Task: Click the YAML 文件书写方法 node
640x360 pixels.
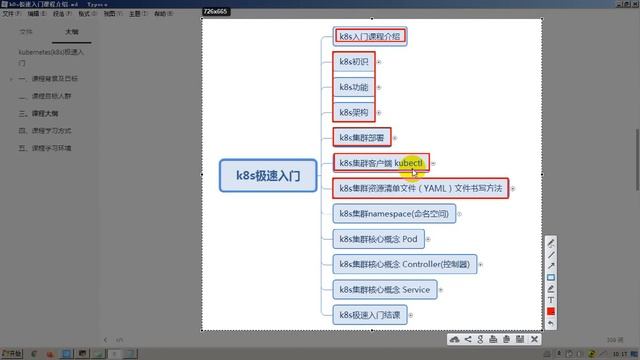Action: [x=421, y=188]
